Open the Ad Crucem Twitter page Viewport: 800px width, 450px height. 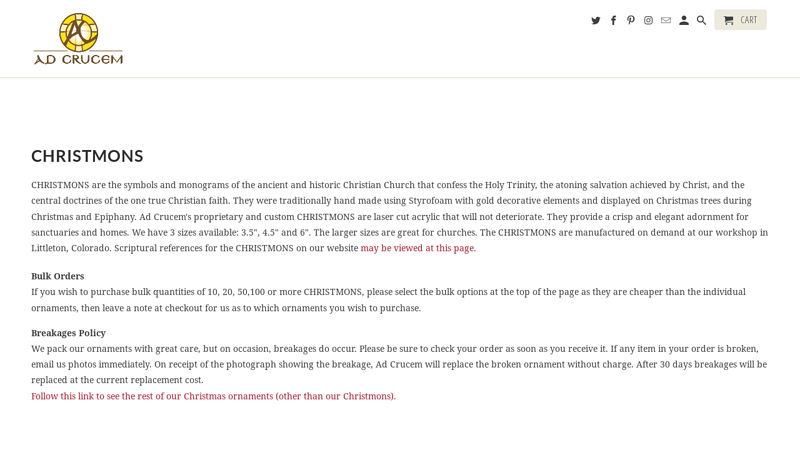596,20
